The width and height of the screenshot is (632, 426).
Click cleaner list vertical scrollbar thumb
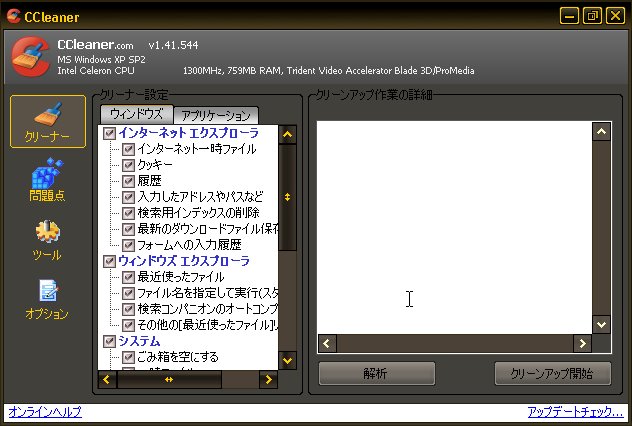click(x=287, y=197)
